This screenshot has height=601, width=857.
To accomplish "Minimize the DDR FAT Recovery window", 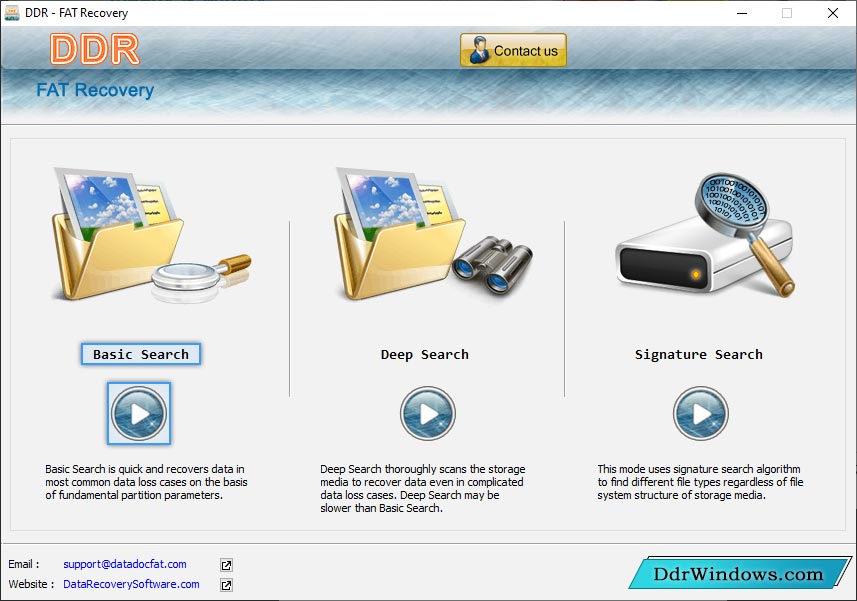I will coord(742,13).
